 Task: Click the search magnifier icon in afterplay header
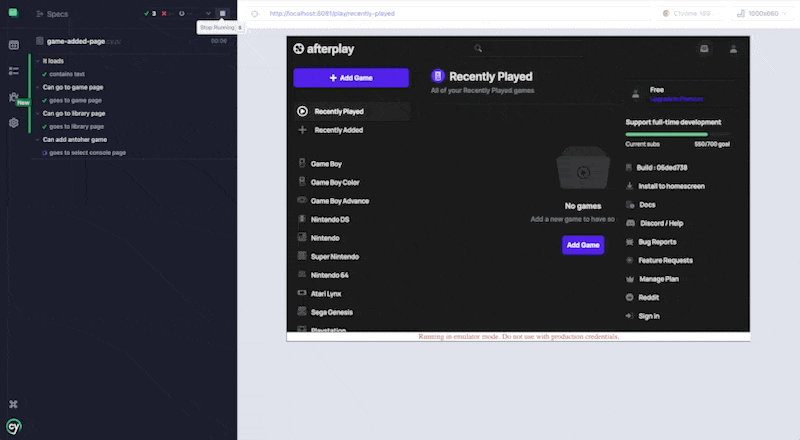click(479, 48)
